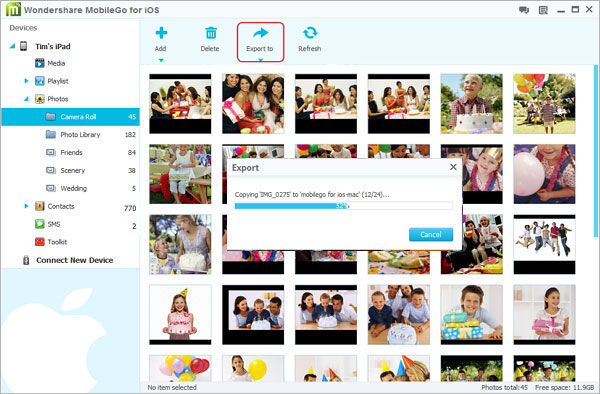Viewport: 600px width, 394px height.
Task: Select girl holding pink gift thumbnail
Action: (544, 314)
